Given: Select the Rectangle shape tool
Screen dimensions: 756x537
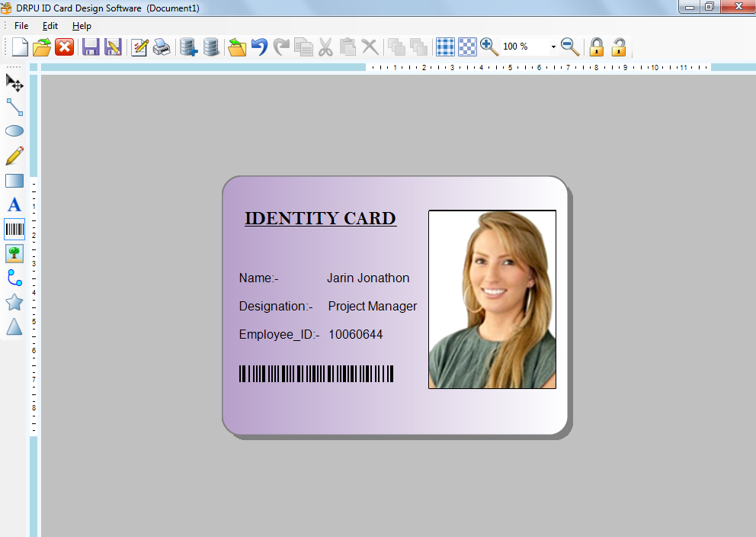Looking at the screenshot, I should 14,181.
